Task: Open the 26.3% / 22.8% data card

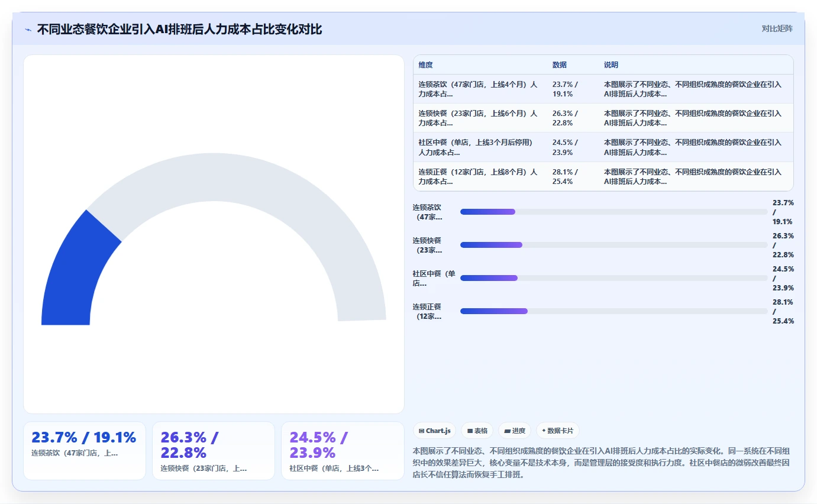Action: tap(214, 451)
